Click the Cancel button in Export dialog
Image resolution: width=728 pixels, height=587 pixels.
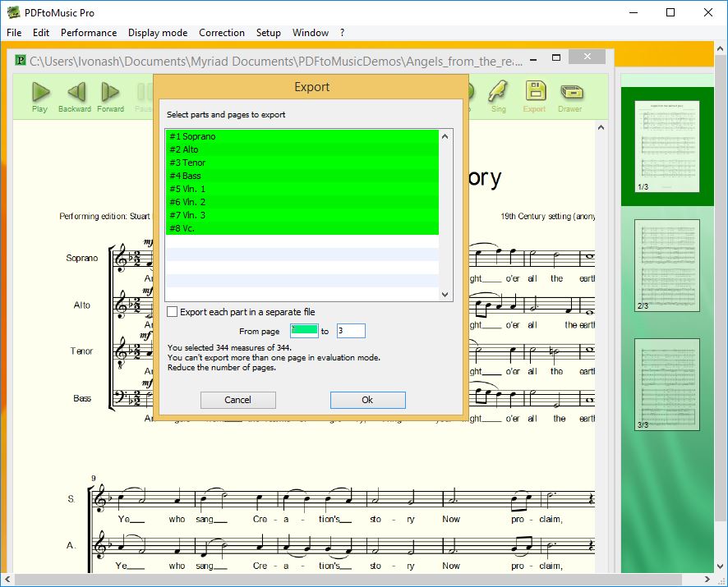click(237, 400)
